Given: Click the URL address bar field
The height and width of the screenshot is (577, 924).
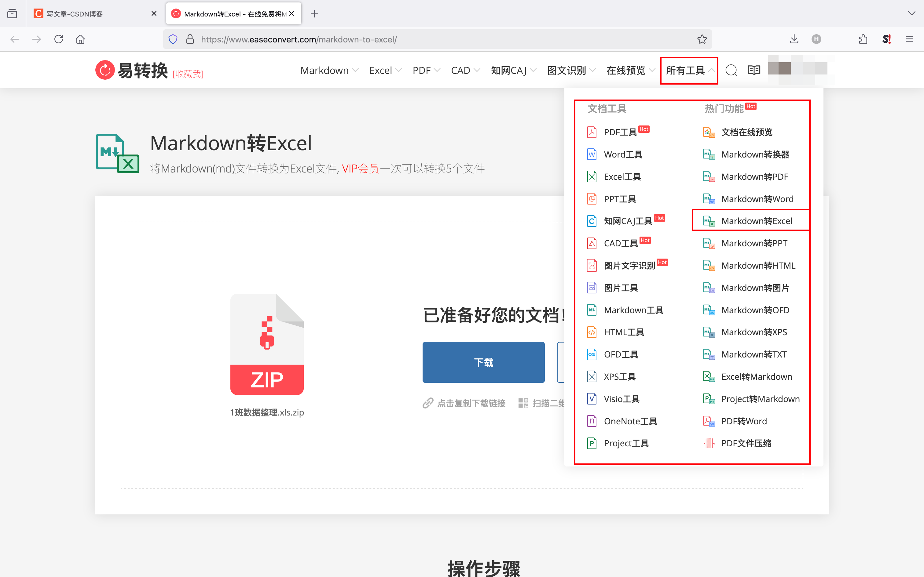Looking at the screenshot, I should pyautogui.click(x=439, y=39).
